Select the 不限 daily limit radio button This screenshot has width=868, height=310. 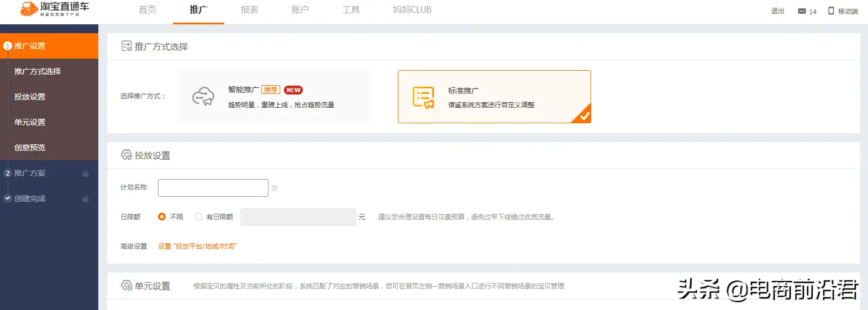(162, 217)
